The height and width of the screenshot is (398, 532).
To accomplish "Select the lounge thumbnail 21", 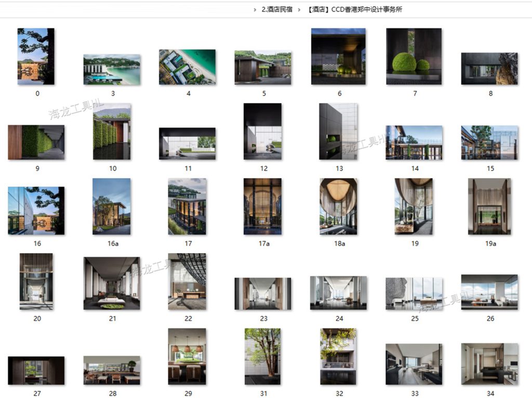I will pyautogui.click(x=112, y=283).
